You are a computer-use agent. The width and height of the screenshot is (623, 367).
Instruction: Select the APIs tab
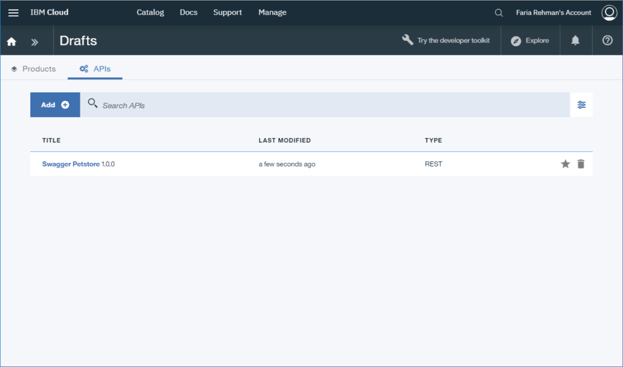tap(95, 69)
